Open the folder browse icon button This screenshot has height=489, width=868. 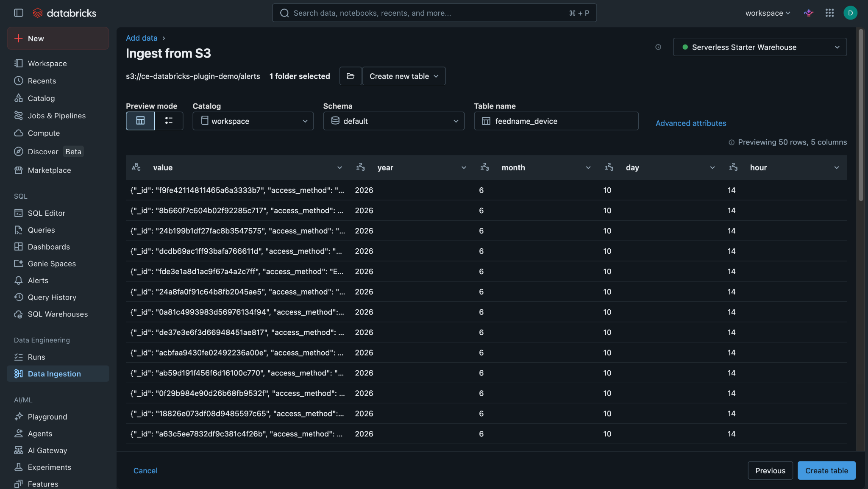pos(351,76)
